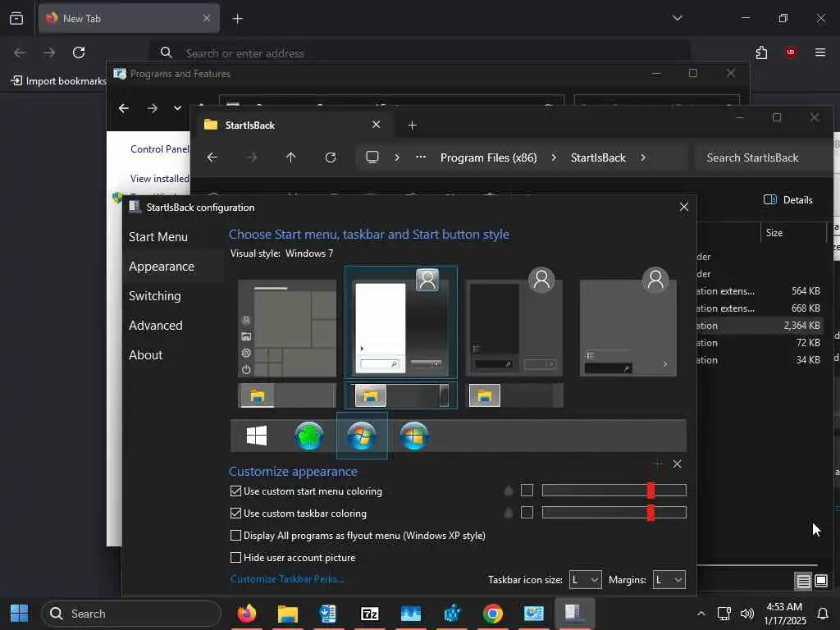The image size is (840, 630).
Task: Open the Customize Taskbar Perks link
Action: tap(287, 579)
